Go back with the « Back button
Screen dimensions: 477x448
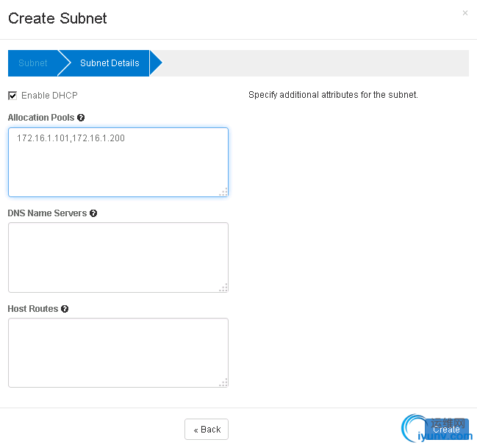tap(207, 430)
